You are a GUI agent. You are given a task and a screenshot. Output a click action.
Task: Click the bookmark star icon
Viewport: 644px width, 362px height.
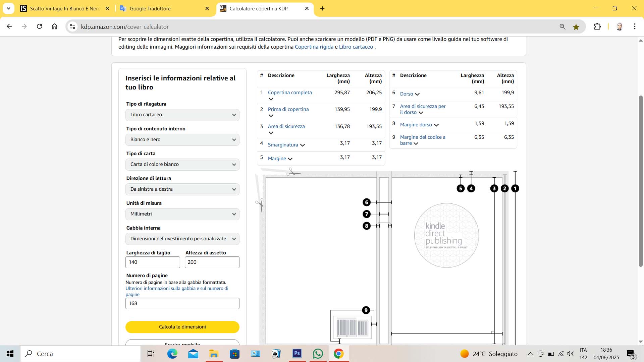click(x=576, y=27)
